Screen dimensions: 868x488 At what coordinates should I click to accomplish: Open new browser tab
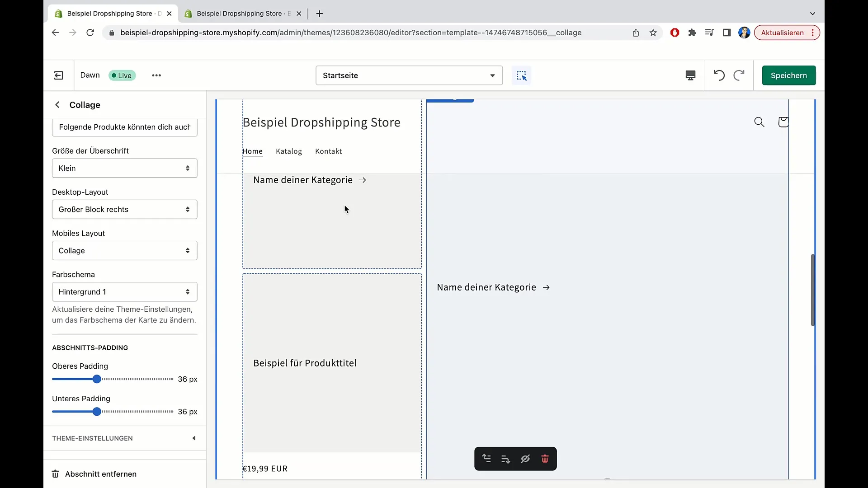319,14
